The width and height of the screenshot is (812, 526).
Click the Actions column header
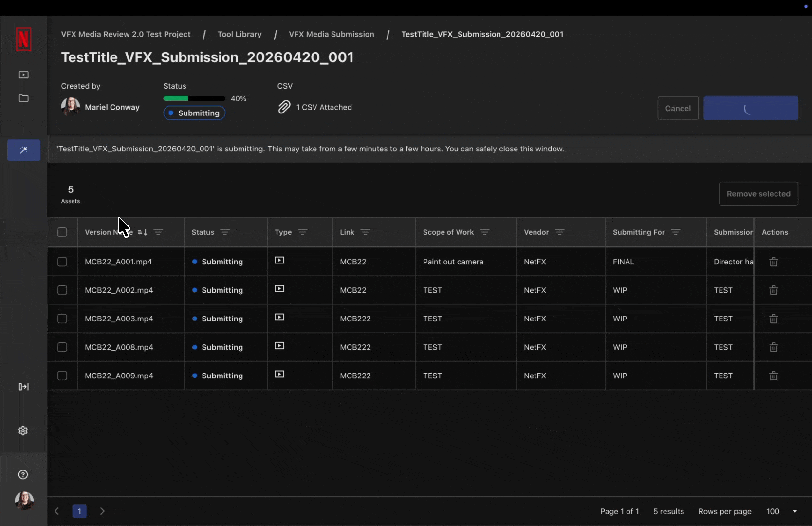click(775, 232)
